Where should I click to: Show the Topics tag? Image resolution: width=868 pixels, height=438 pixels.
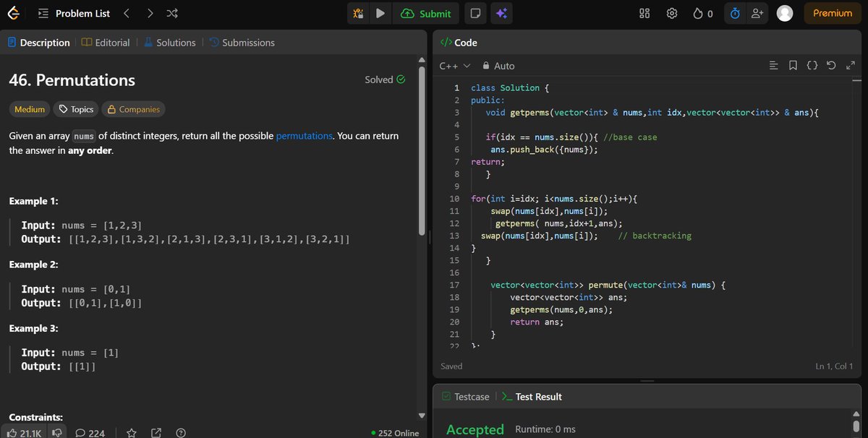(x=76, y=109)
